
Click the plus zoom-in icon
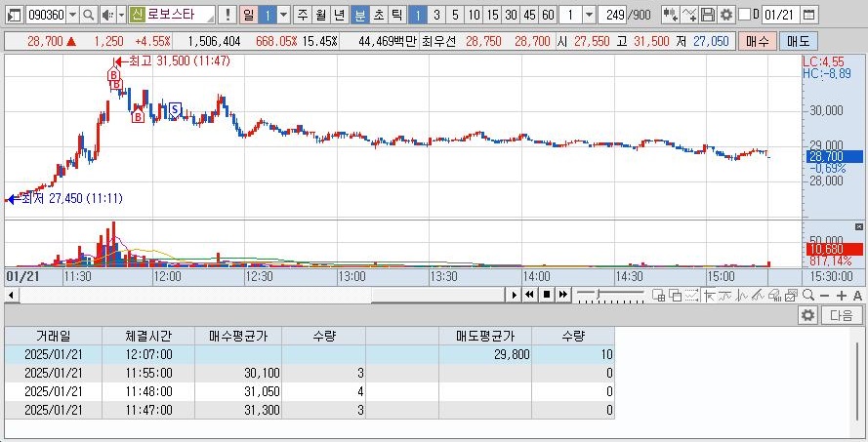(842, 296)
